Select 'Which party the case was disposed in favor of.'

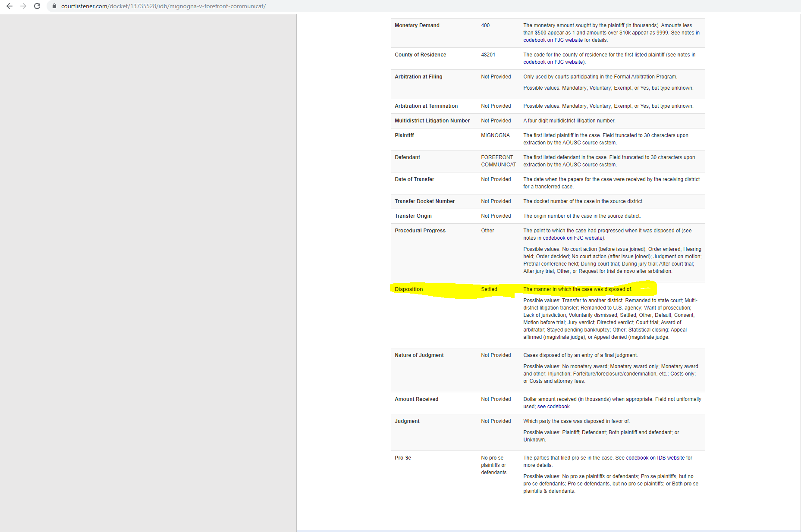pos(577,421)
